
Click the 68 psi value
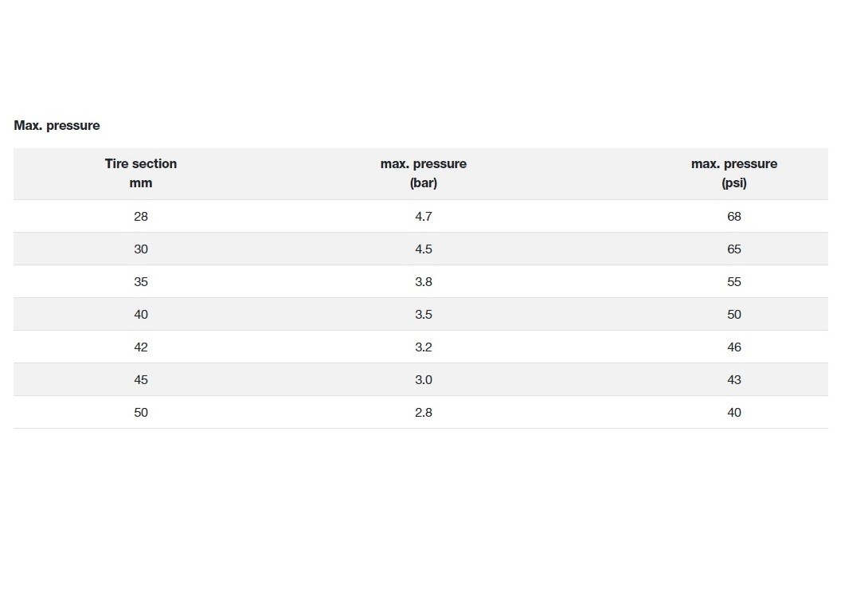point(733,216)
